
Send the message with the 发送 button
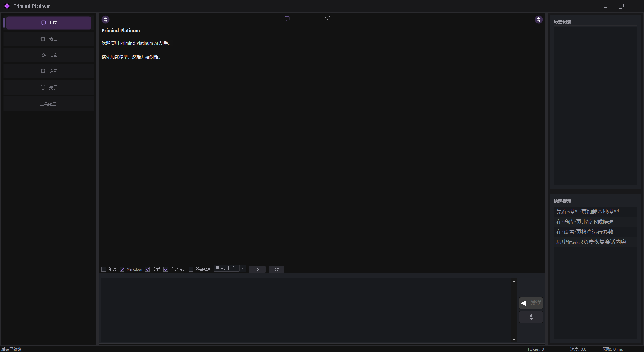pyautogui.click(x=531, y=303)
